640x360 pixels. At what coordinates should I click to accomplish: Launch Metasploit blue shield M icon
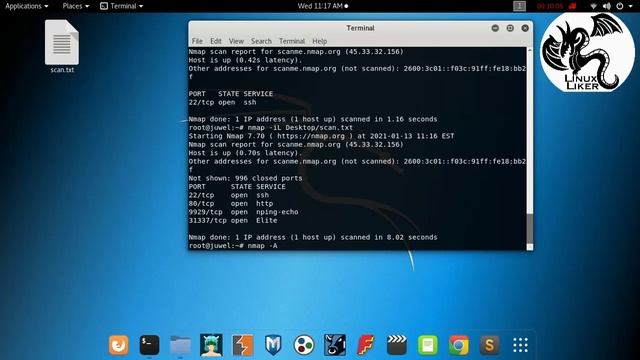point(273,345)
